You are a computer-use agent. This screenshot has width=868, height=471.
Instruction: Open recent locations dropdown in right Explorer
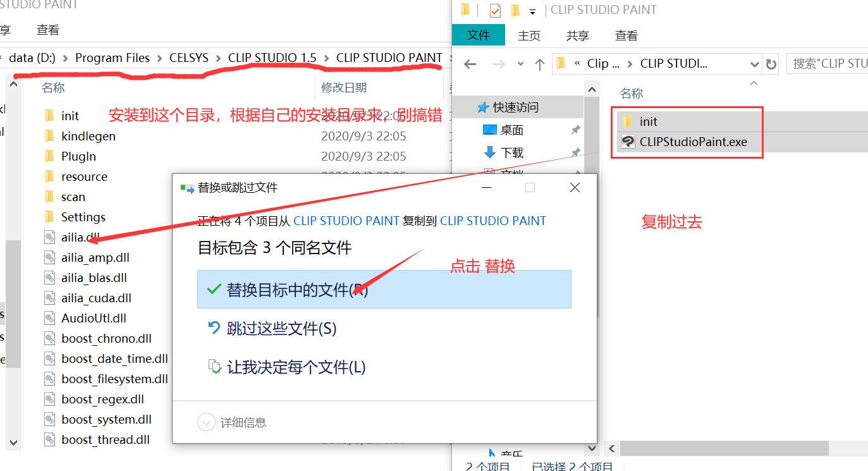520,64
